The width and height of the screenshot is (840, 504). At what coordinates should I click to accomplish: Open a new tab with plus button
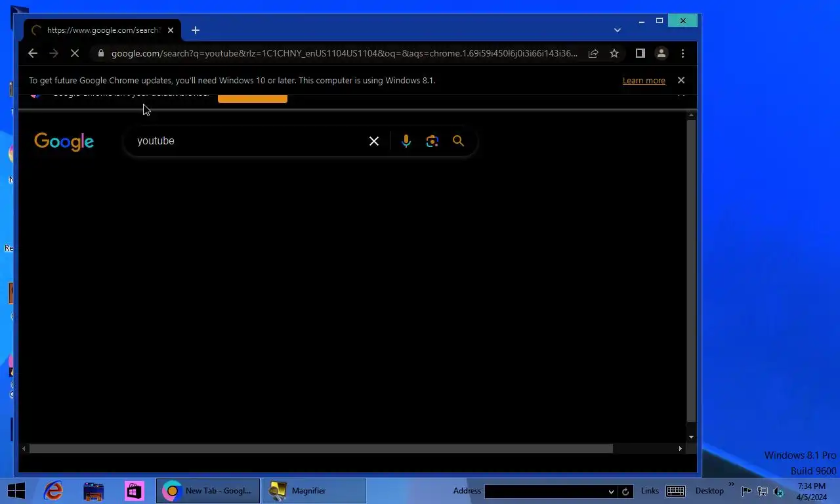196,30
